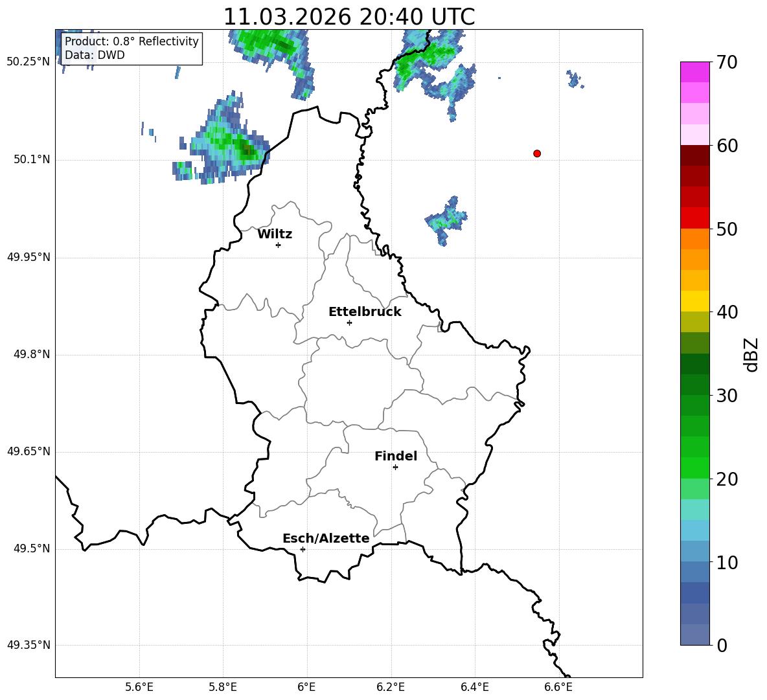Click the title timestamp 11.03.2026 20:40 UTC
The height and width of the screenshot is (700, 767).
pos(349,17)
